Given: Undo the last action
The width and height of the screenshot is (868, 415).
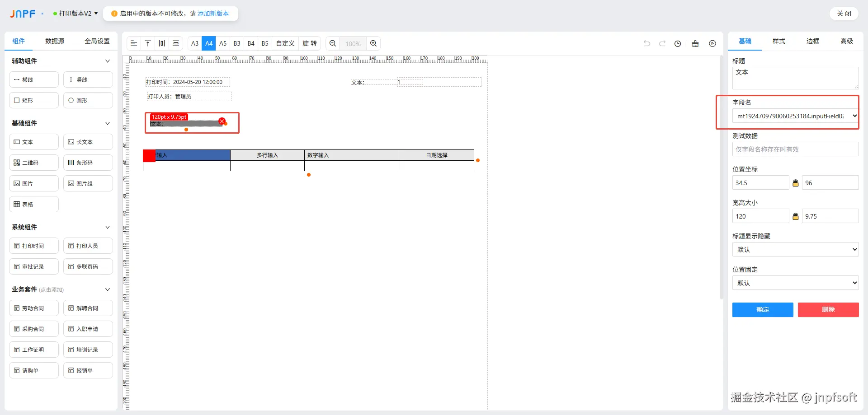Looking at the screenshot, I should [x=647, y=43].
